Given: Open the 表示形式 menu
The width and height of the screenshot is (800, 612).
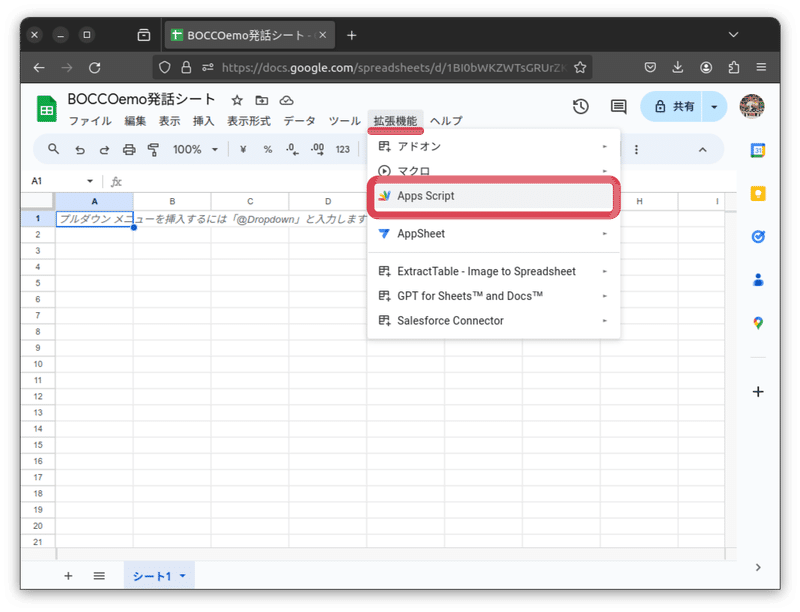Looking at the screenshot, I should pyautogui.click(x=248, y=121).
